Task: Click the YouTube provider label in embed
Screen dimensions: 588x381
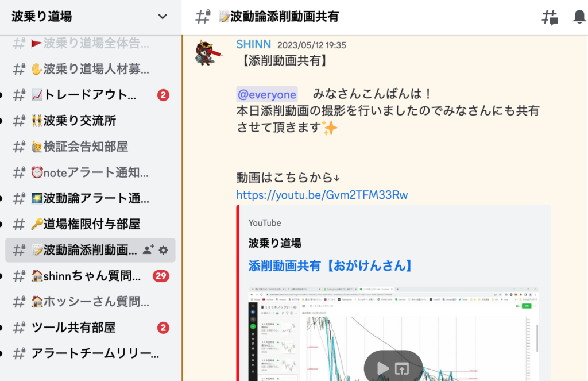Action: point(264,223)
